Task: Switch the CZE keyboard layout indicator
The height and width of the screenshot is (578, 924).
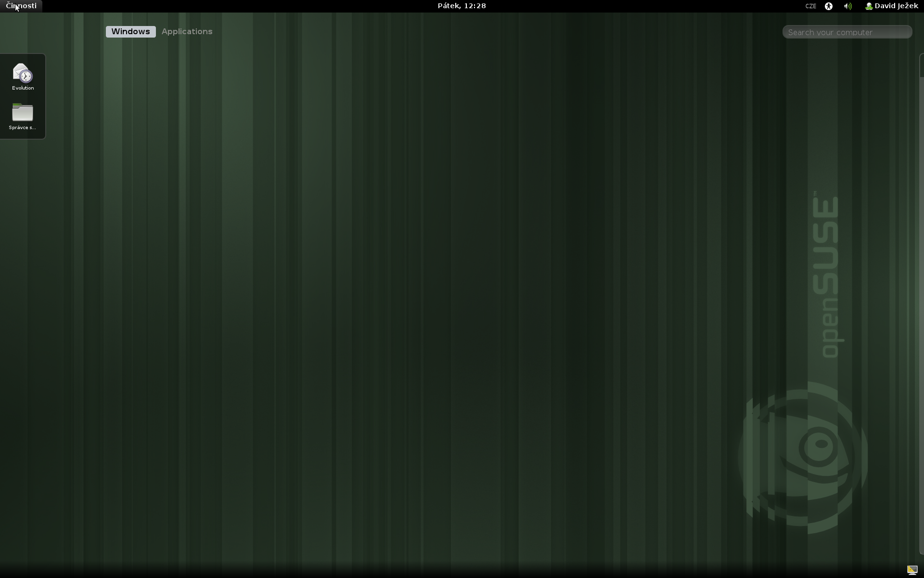Action: click(x=811, y=6)
